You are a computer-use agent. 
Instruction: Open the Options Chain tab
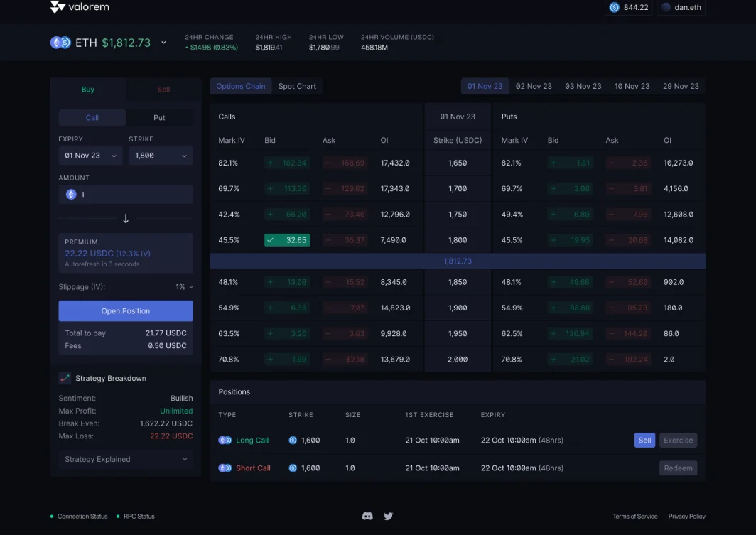click(241, 86)
